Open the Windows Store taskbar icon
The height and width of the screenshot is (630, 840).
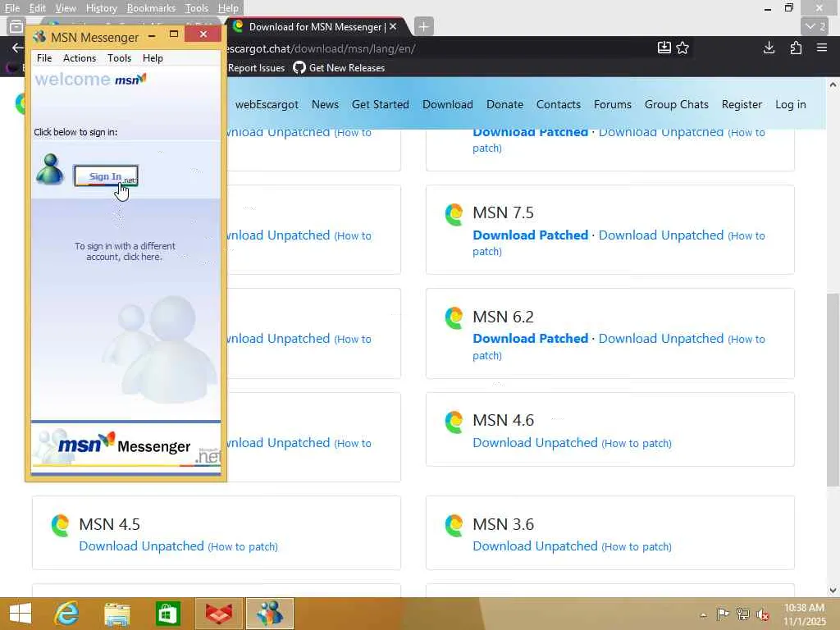(x=167, y=614)
